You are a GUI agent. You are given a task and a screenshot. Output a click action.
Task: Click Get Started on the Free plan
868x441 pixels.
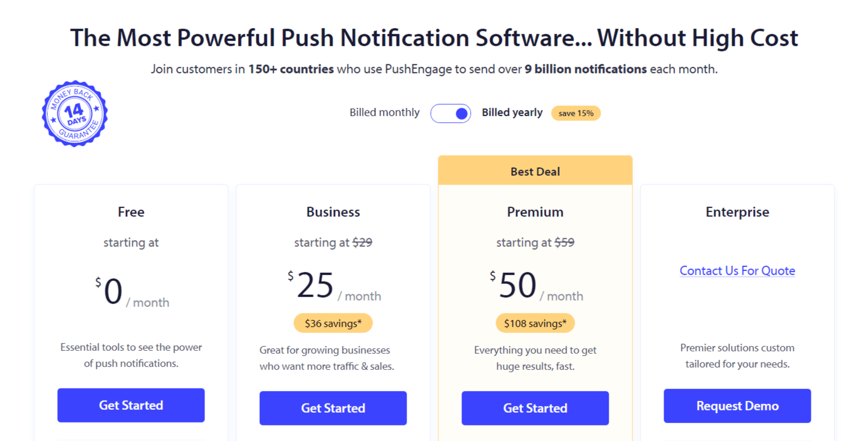(x=131, y=405)
